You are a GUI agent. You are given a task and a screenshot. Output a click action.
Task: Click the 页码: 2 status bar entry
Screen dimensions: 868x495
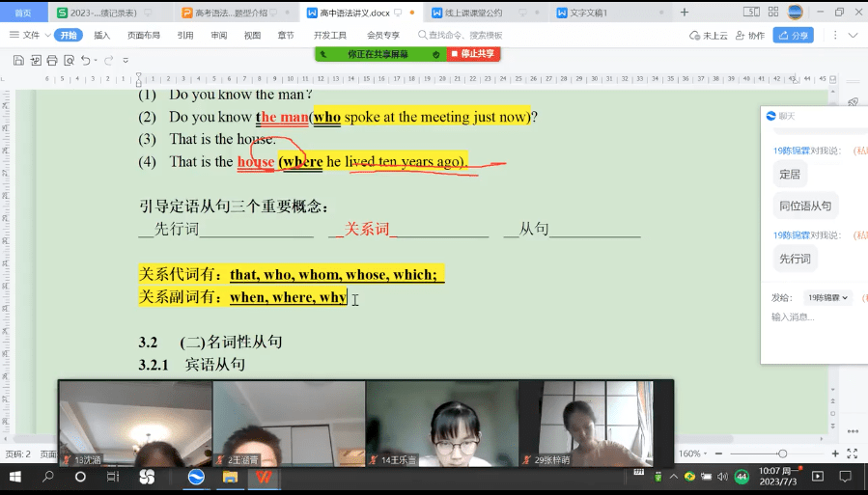point(18,454)
